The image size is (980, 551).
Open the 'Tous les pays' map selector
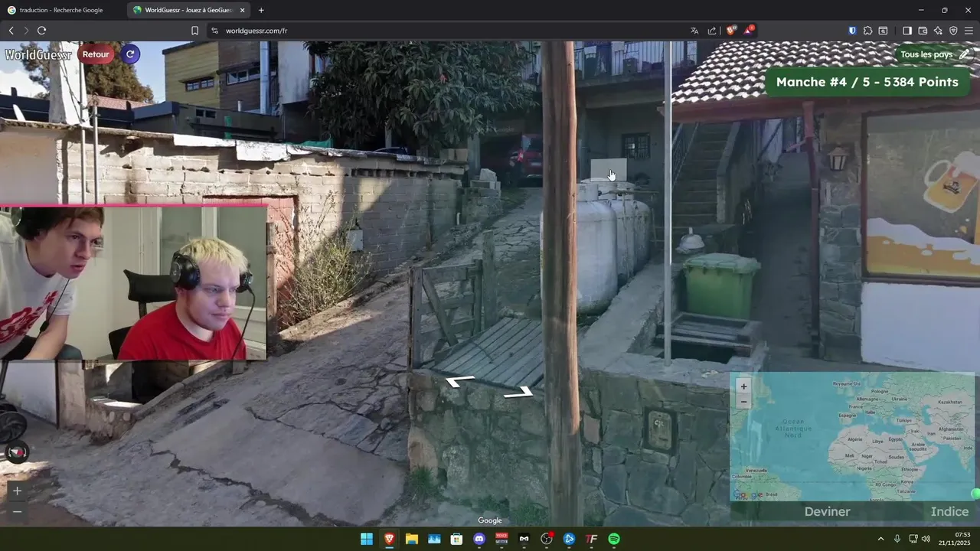[935, 54]
